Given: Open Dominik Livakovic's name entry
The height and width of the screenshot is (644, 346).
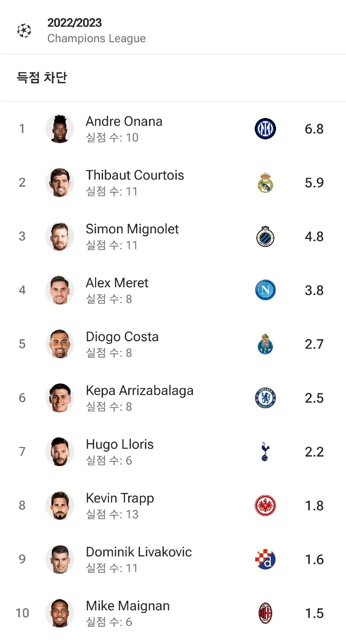Looking at the screenshot, I should [x=139, y=552].
